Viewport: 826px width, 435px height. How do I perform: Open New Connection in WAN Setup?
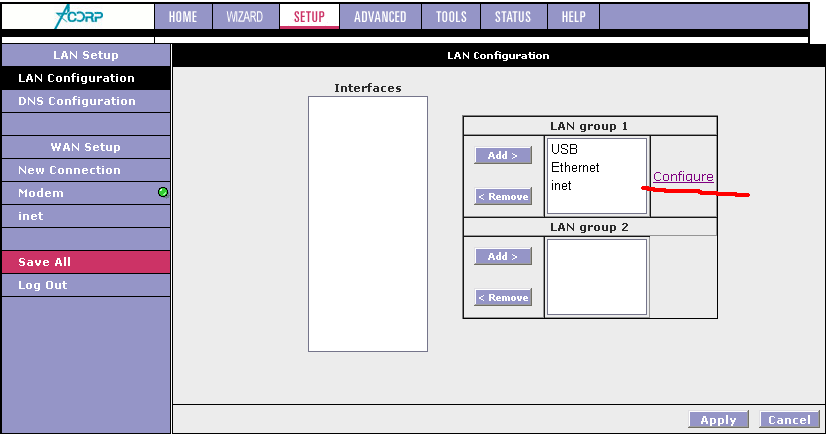click(86, 170)
